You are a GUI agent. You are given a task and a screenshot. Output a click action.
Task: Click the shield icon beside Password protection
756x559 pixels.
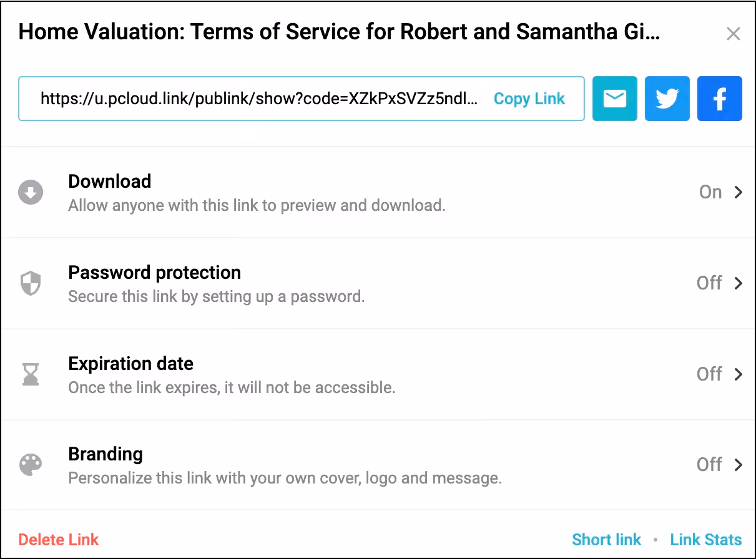pos(31,283)
